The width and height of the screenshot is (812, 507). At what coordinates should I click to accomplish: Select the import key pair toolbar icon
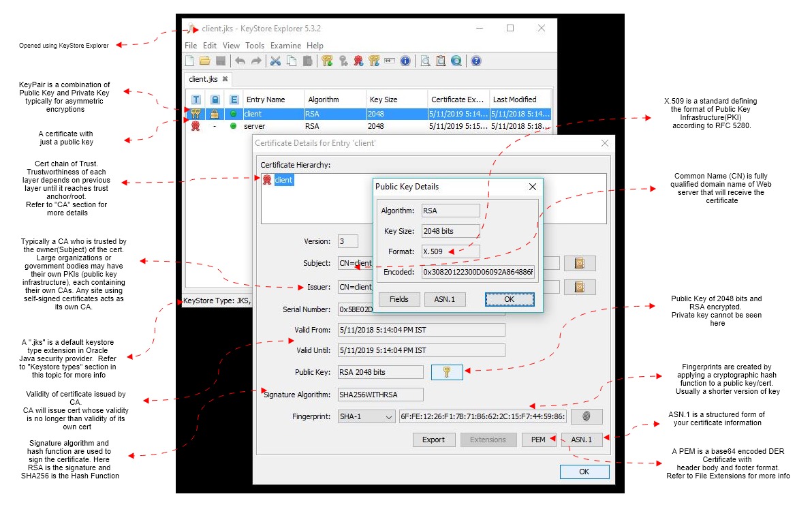[375, 61]
